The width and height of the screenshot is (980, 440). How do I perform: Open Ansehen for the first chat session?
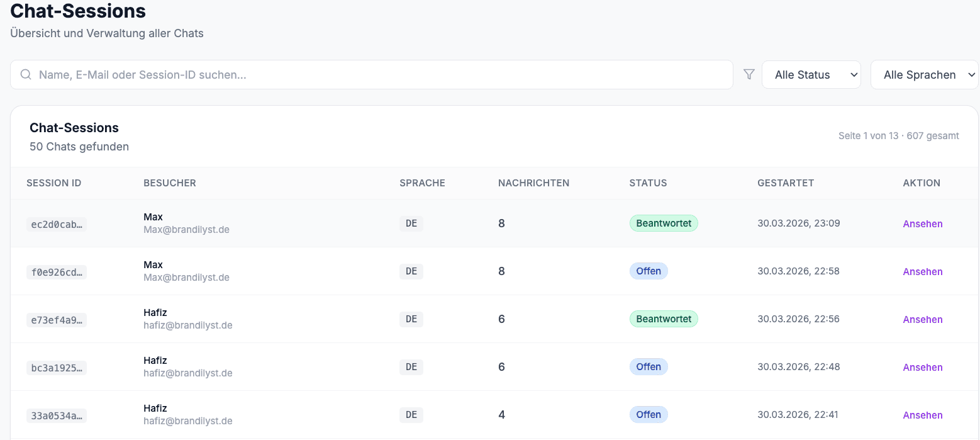point(923,223)
